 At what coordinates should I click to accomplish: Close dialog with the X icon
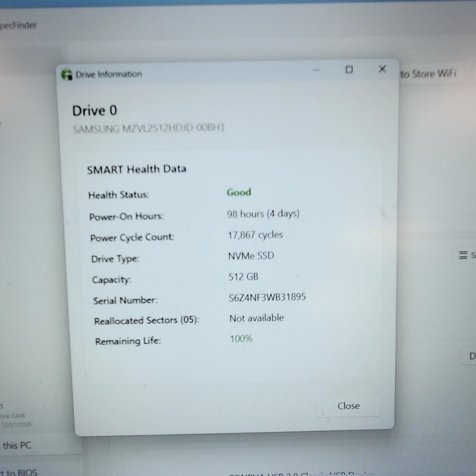pos(382,69)
